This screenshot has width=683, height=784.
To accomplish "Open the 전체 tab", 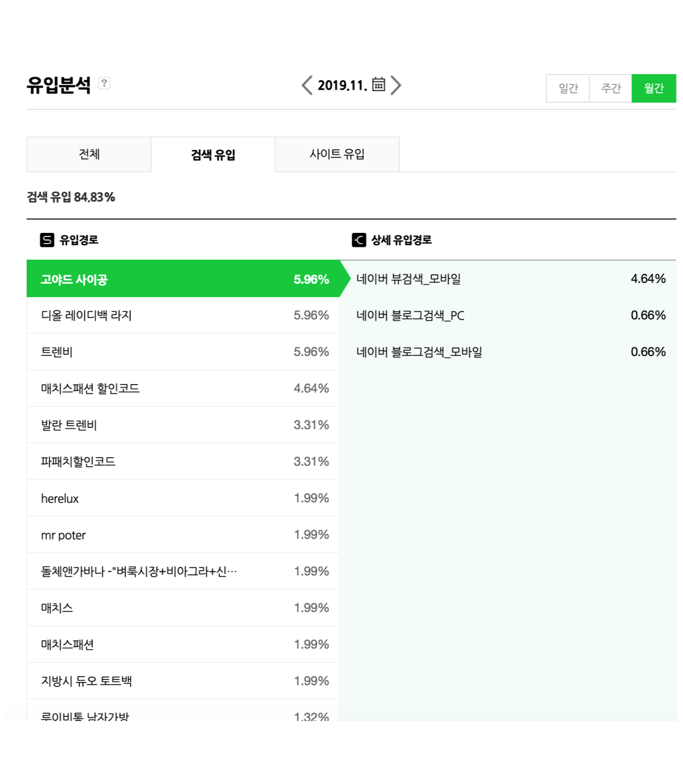I will [x=89, y=154].
